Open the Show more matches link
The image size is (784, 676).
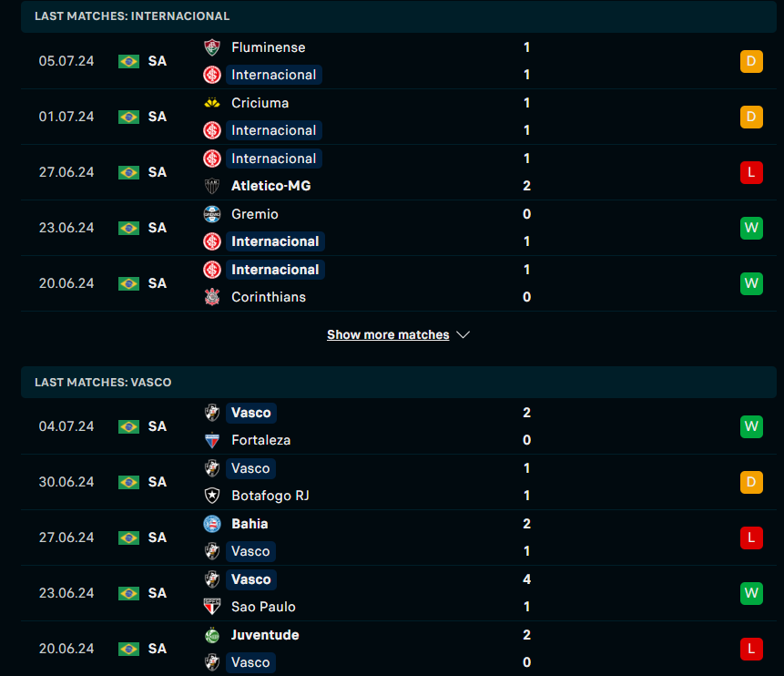pyautogui.click(x=388, y=334)
